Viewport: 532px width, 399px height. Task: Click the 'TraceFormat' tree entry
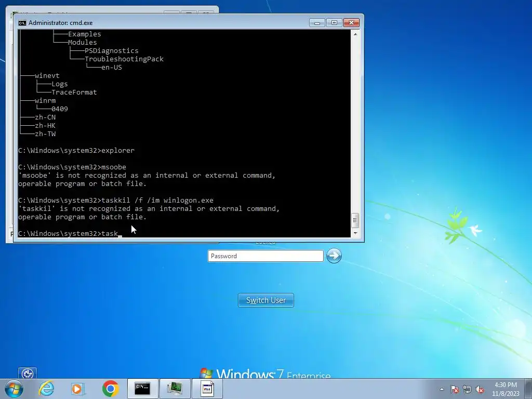click(x=74, y=92)
